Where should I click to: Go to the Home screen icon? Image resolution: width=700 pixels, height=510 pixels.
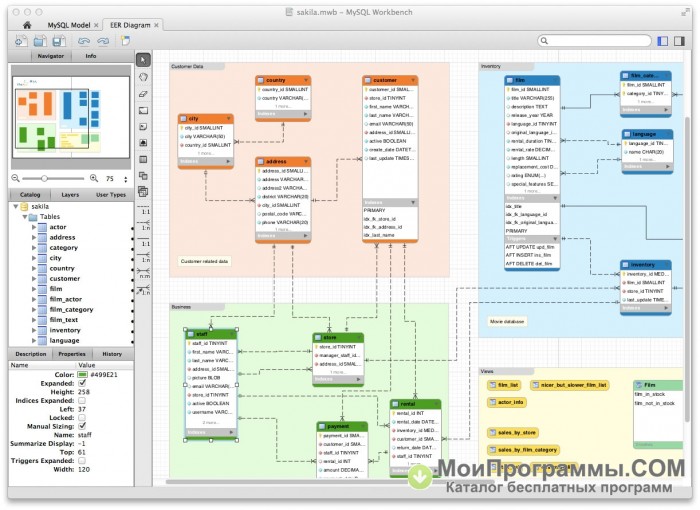[27, 25]
